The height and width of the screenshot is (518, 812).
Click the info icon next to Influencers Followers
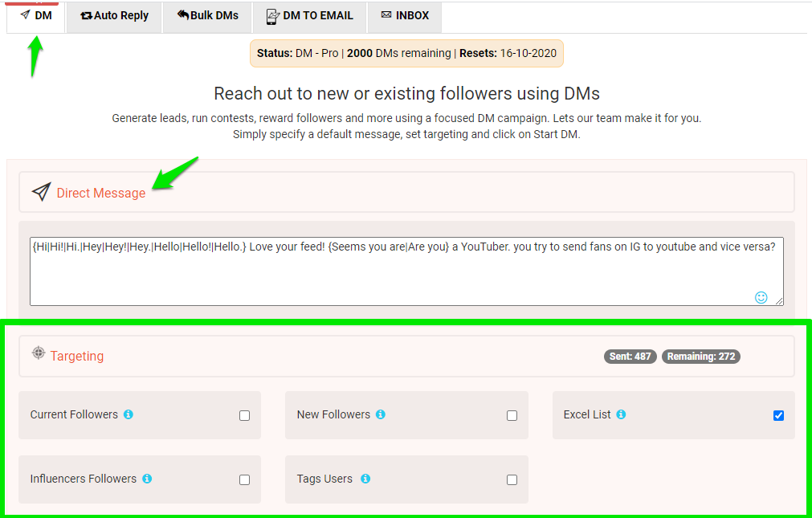[146, 479]
